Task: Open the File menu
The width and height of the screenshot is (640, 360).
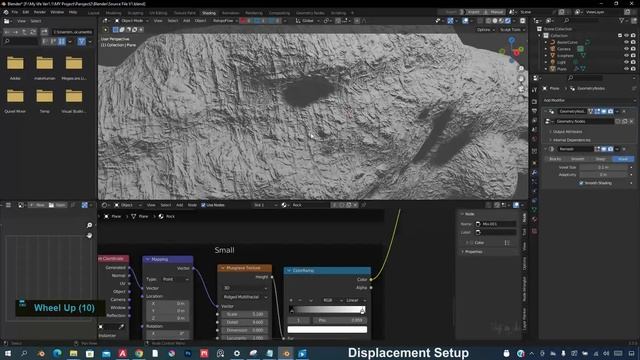Action: coord(15,12)
